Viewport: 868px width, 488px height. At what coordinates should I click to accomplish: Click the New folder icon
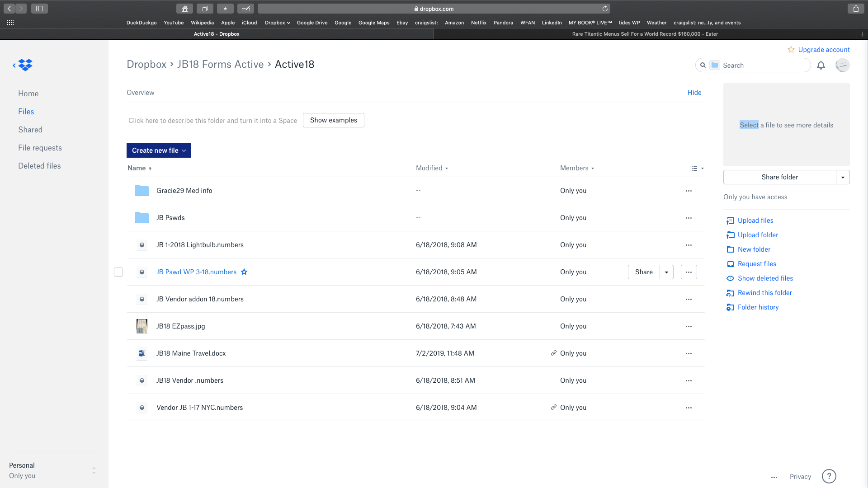(730, 249)
